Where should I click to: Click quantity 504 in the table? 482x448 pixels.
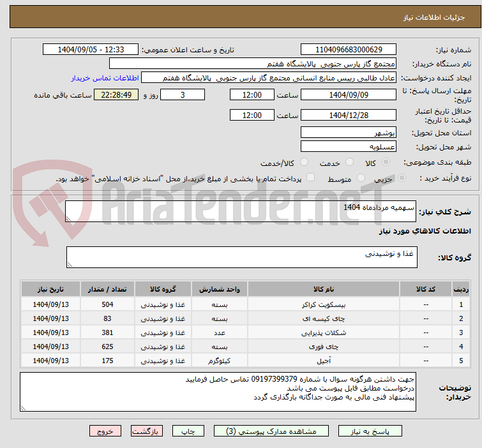(x=107, y=304)
